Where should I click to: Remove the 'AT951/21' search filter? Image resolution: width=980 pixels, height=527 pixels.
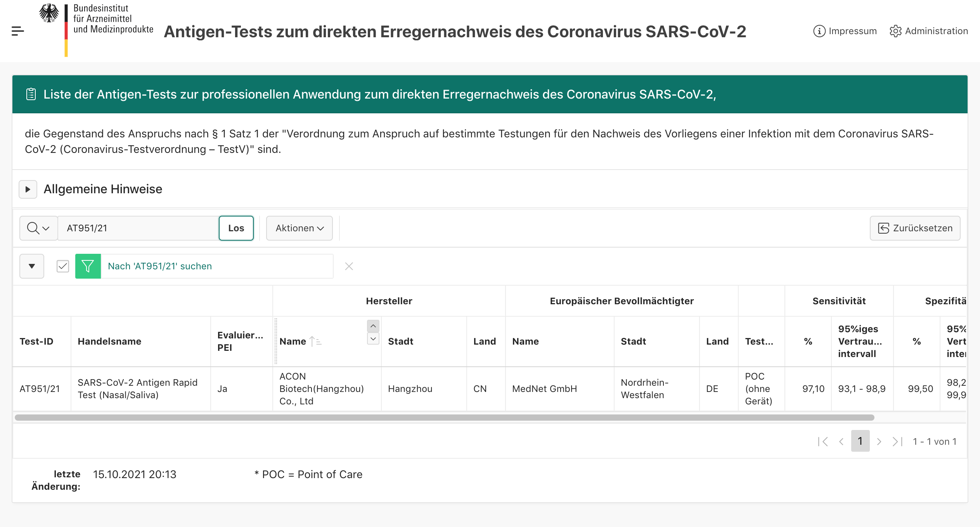tap(349, 266)
